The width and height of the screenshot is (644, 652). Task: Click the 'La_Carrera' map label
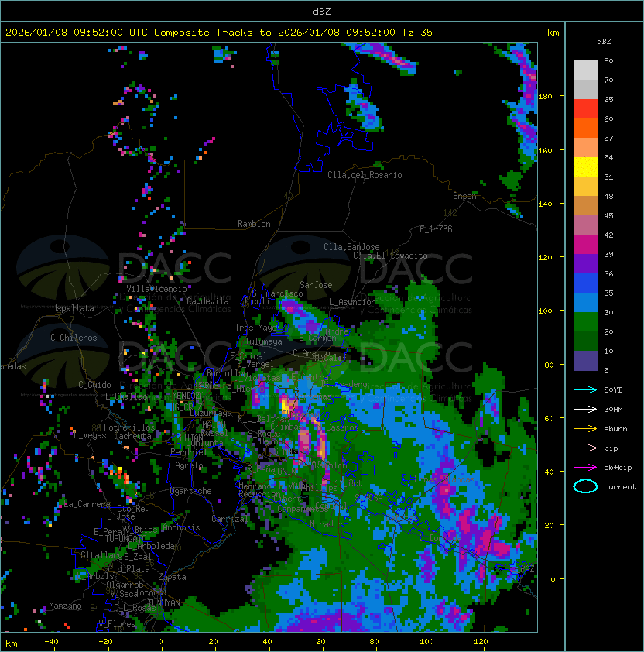tap(87, 504)
